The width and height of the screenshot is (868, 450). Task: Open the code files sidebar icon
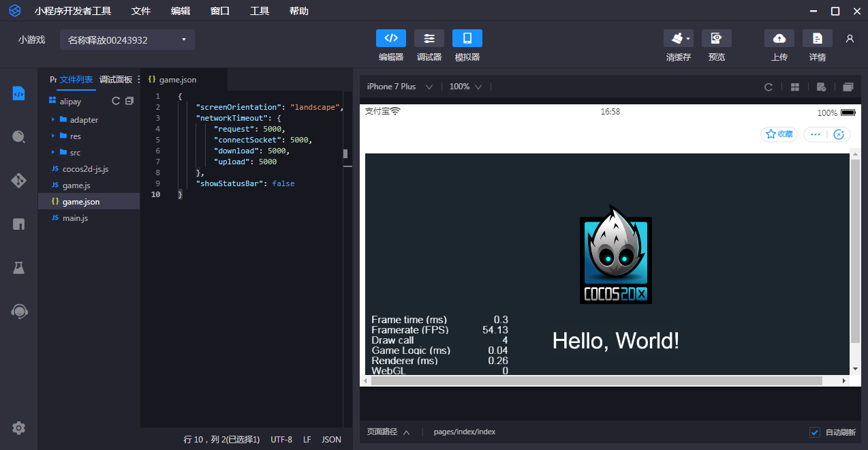pos(19,93)
